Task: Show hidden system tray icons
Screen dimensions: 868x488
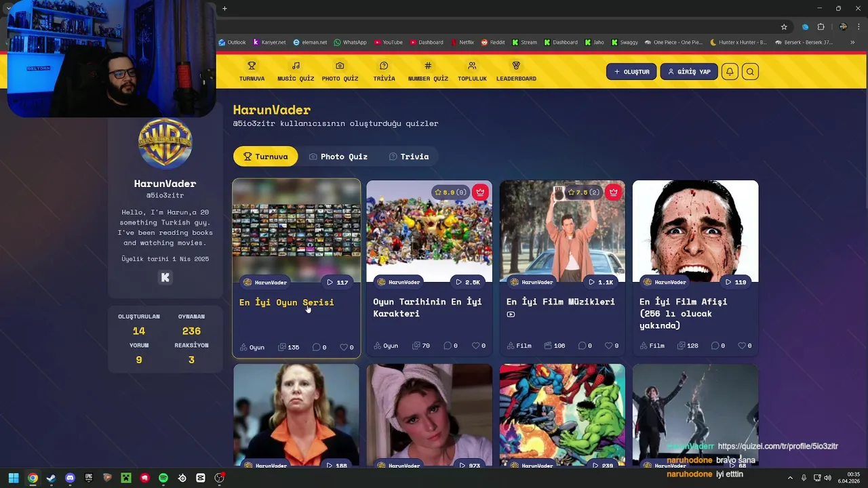Action: tap(790, 478)
